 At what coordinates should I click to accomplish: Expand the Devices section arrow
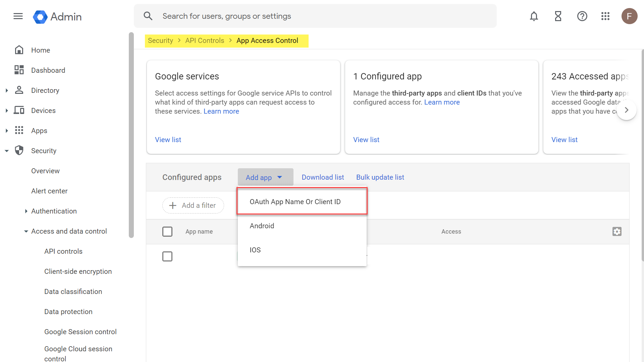7,110
